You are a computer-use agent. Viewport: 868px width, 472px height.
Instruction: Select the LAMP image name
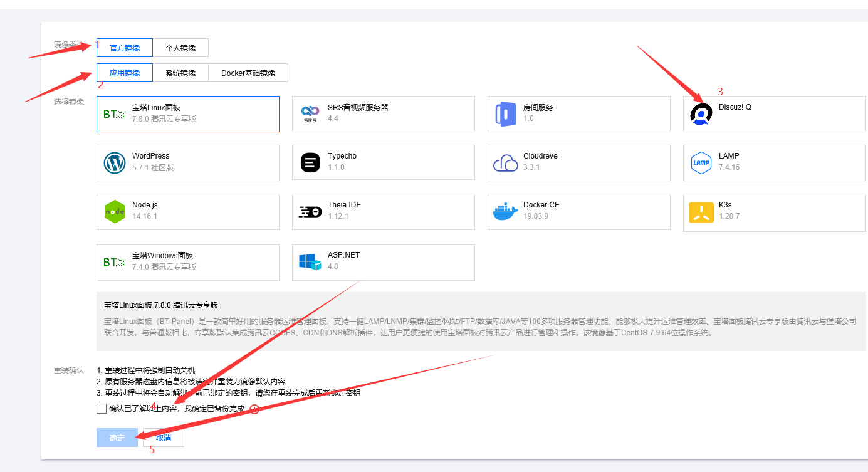729,156
